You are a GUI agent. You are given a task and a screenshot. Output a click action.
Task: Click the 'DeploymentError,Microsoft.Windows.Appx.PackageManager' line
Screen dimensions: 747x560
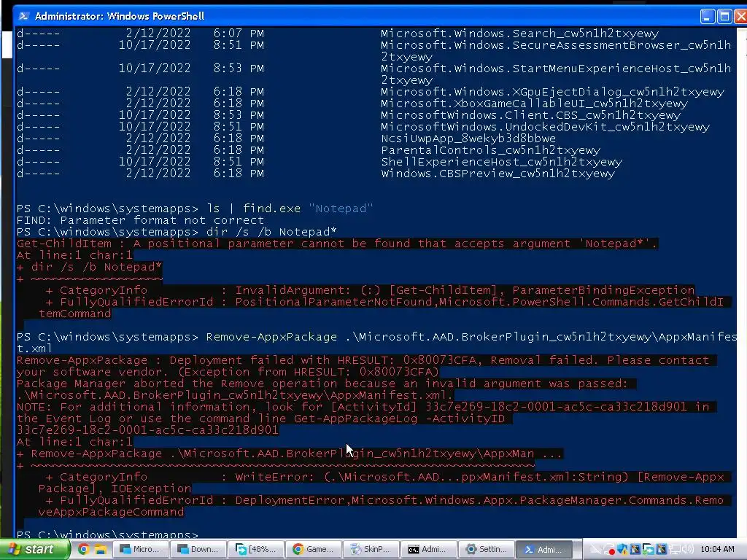pos(385,500)
